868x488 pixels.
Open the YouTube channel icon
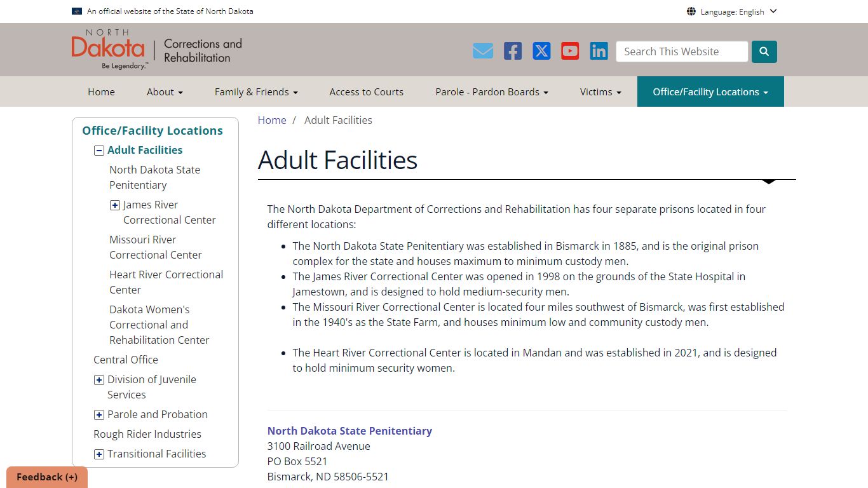point(570,51)
